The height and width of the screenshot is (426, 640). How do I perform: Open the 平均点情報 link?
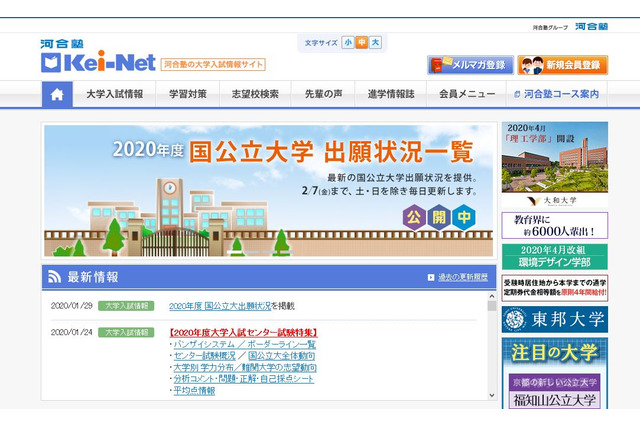[194, 391]
